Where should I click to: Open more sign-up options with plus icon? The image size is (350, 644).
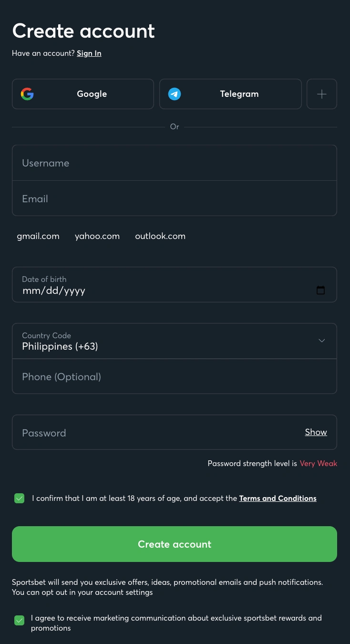[x=322, y=94]
